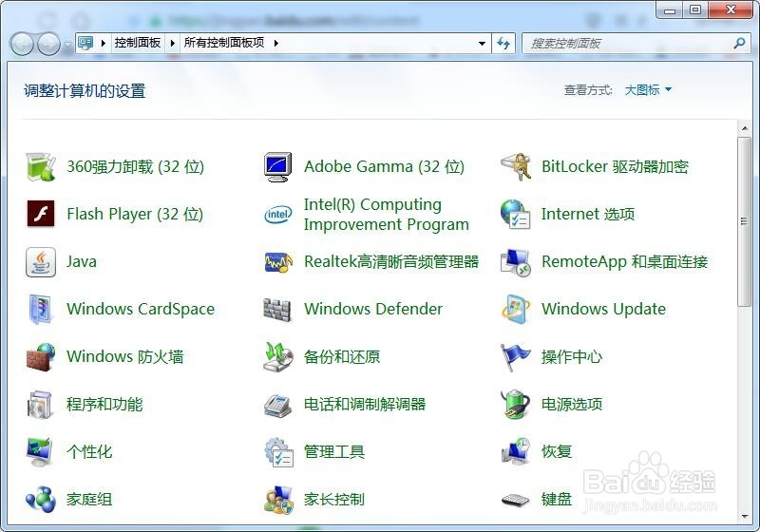Screen dimensions: 760x532
Task: Click the vertical scrollbar up arrow
Action: pos(745,128)
